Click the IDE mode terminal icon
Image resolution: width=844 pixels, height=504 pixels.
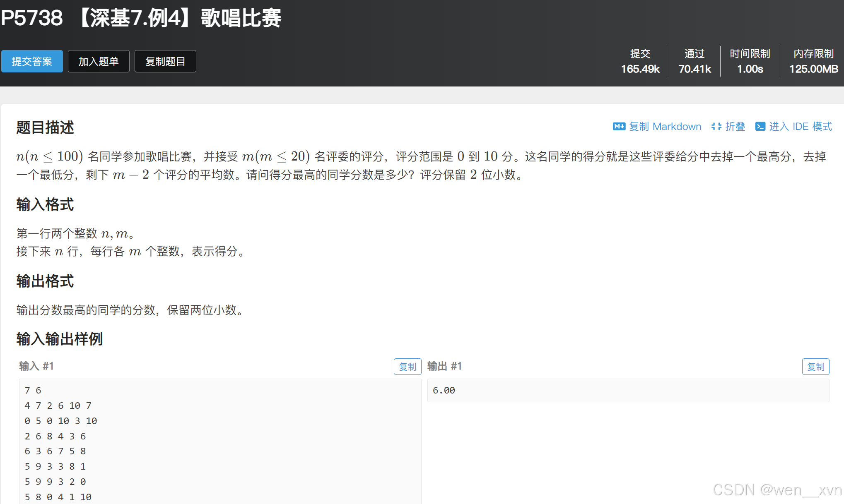760,127
